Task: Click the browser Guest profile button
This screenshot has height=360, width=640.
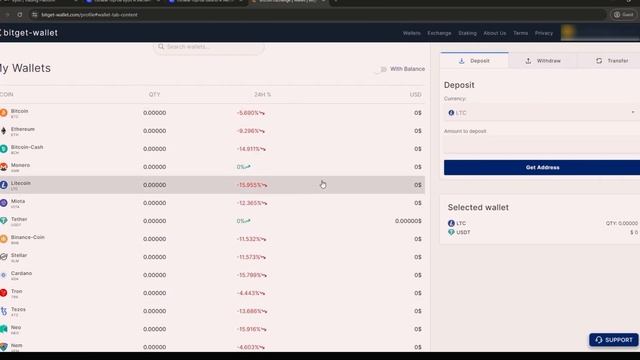Action: click(624, 15)
